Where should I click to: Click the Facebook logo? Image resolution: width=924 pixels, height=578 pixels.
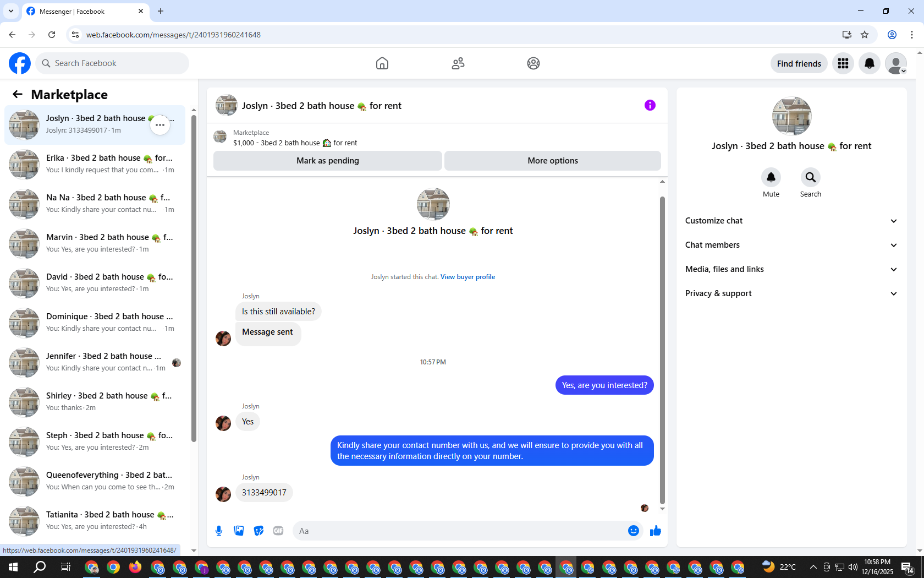(20, 63)
